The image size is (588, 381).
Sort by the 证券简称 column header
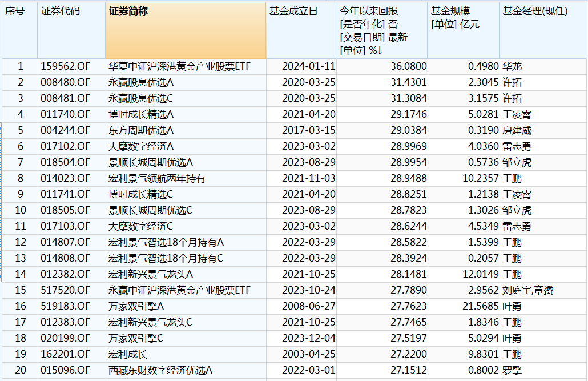[186, 31]
